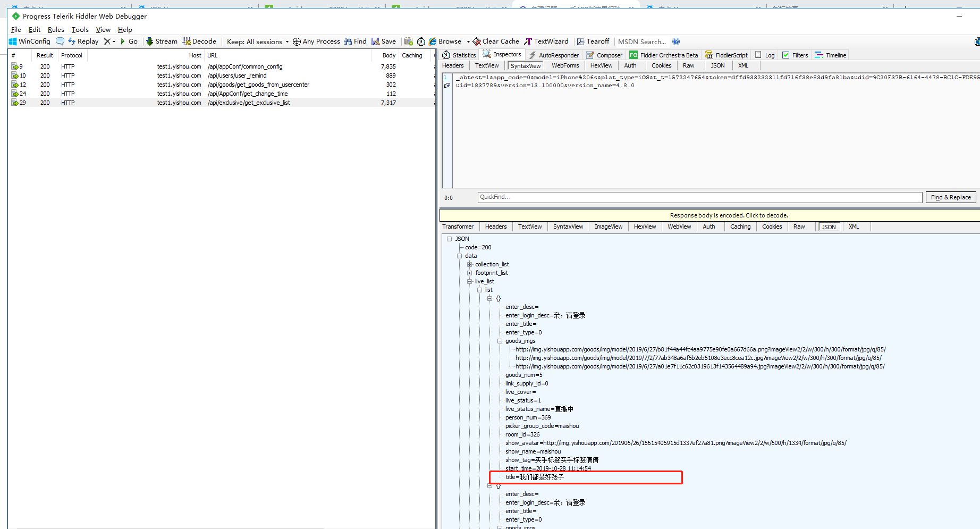The height and width of the screenshot is (529, 980).
Task: Open the Keep: All sessions dropdown
Action: pos(258,41)
